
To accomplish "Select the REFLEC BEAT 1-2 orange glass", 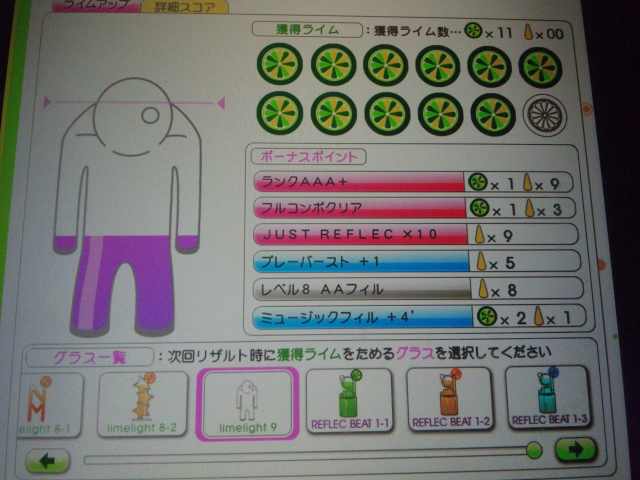I will 451,399.
